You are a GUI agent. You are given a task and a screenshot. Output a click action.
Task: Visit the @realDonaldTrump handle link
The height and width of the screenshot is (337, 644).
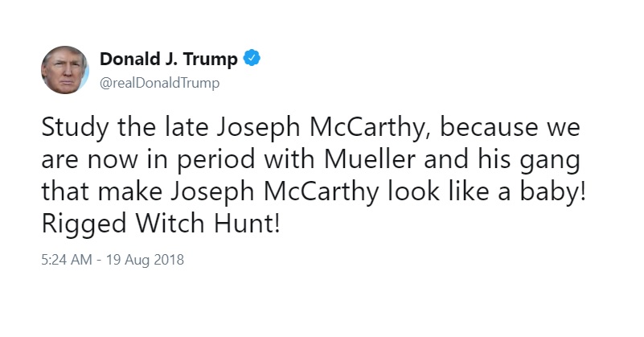pyautogui.click(x=160, y=83)
